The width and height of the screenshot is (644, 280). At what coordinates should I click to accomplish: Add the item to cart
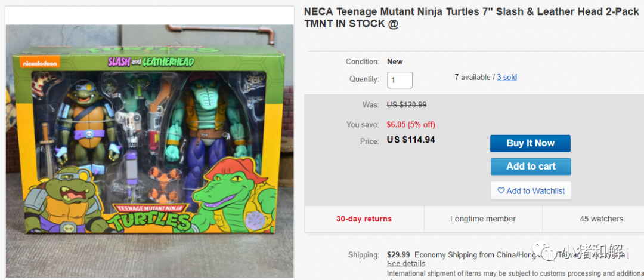click(x=531, y=166)
